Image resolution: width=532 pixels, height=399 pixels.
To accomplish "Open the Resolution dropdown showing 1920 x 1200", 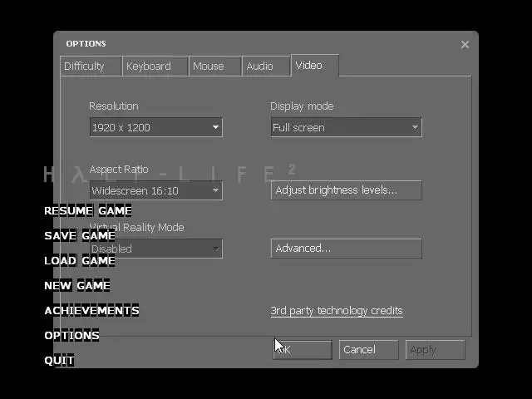I will point(156,127).
